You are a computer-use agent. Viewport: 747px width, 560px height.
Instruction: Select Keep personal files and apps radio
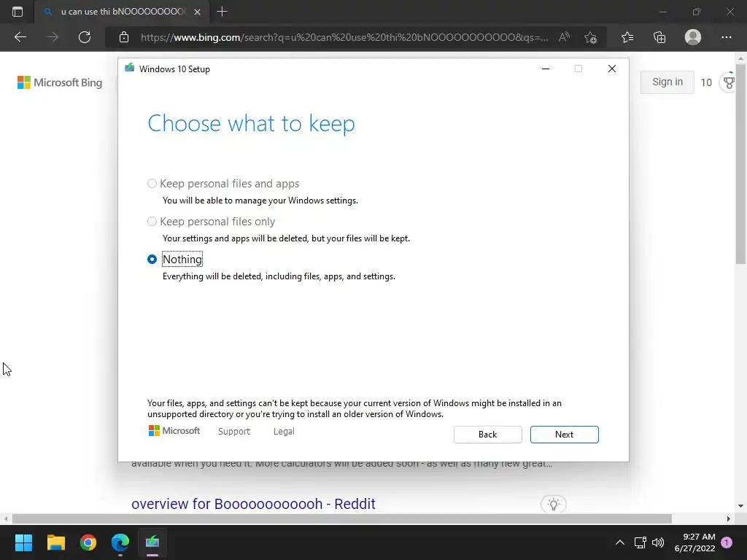pyautogui.click(x=152, y=183)
